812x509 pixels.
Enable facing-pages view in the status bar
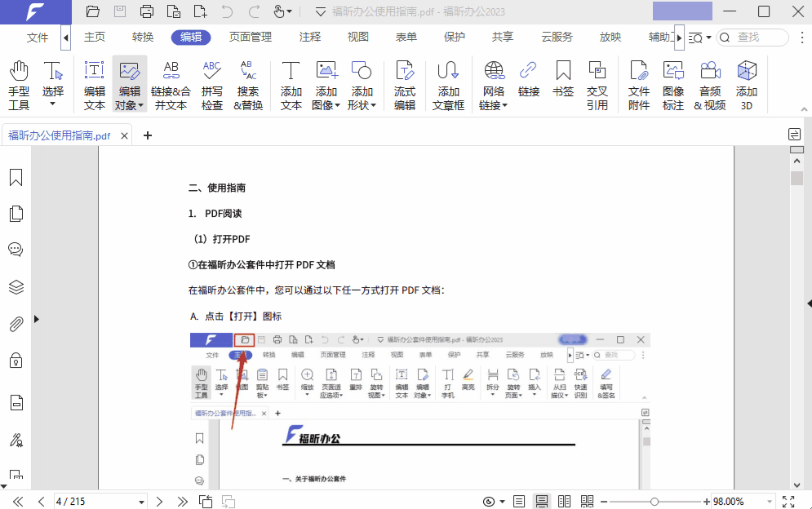(x=564, y=501)
